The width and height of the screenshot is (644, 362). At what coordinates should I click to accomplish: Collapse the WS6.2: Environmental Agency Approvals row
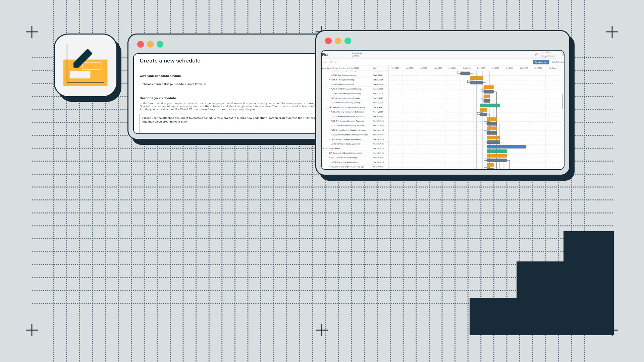[329, 121]
